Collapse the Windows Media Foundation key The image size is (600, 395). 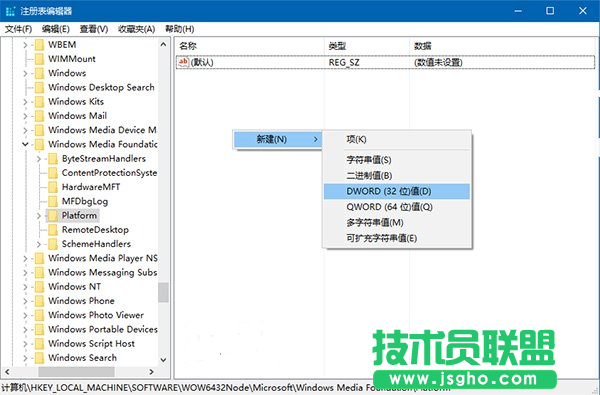(25, 145)
